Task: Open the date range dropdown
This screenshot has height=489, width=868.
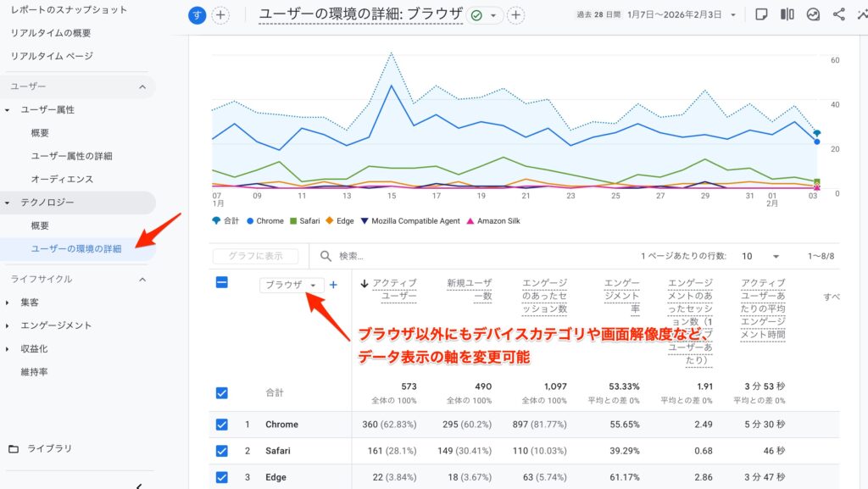Action: click(733, 14)
